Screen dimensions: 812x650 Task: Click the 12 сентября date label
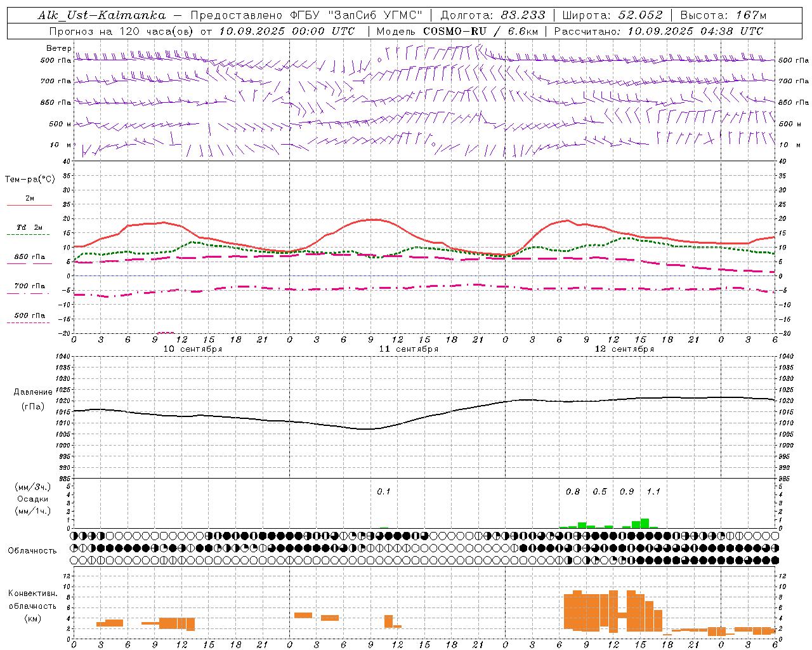coord(624,349)
